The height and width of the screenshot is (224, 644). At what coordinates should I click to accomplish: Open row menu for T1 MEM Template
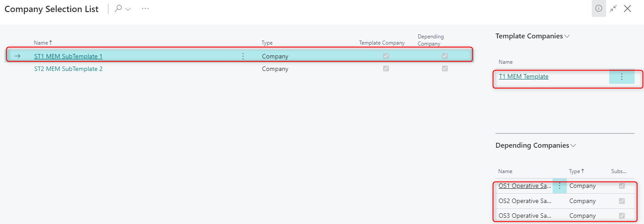622,77
